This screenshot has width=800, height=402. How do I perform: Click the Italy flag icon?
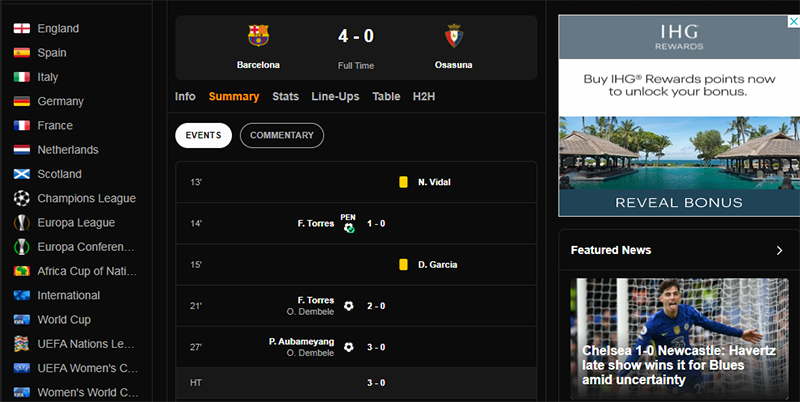pos(21,77)
